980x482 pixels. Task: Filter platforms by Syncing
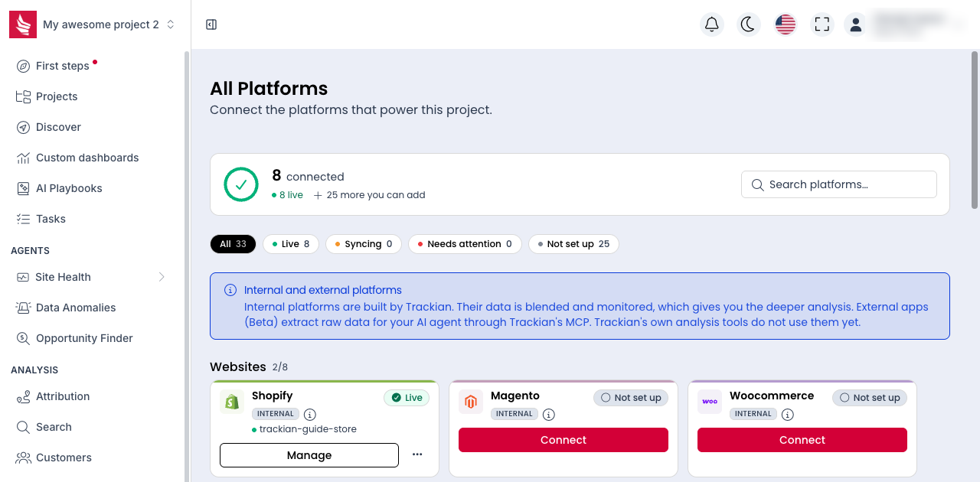click(x=364, y=244)
